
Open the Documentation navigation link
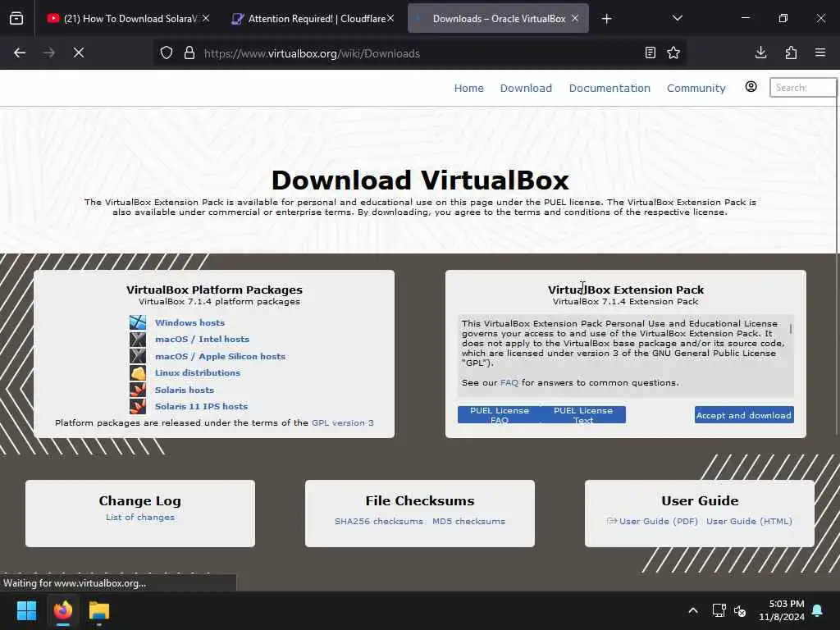click(609, 88)
